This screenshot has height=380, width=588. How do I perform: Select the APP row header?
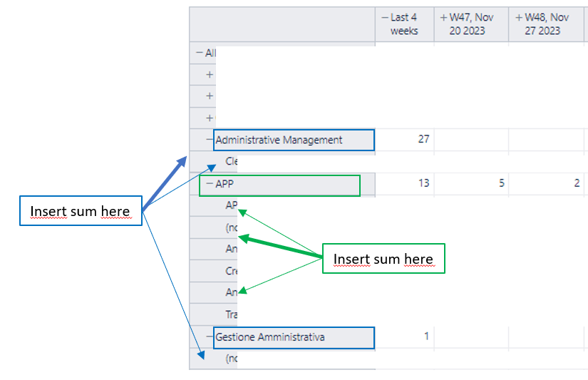(x=225, y=184)
